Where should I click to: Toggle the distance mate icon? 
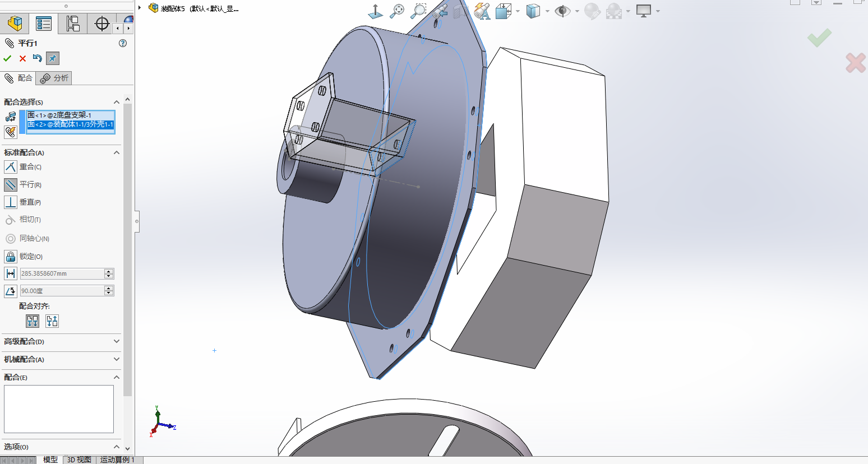(x=11, y=273)
